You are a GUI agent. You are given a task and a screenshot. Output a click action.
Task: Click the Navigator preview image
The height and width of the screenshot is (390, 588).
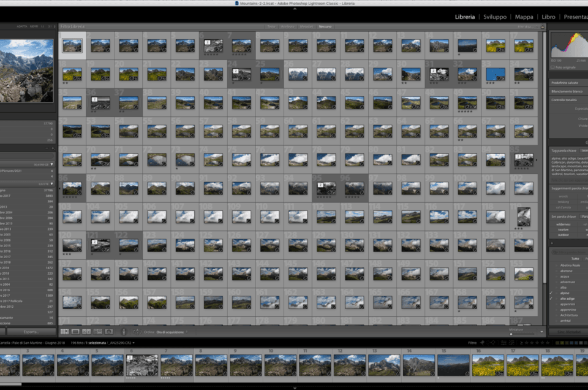point(26,70)
